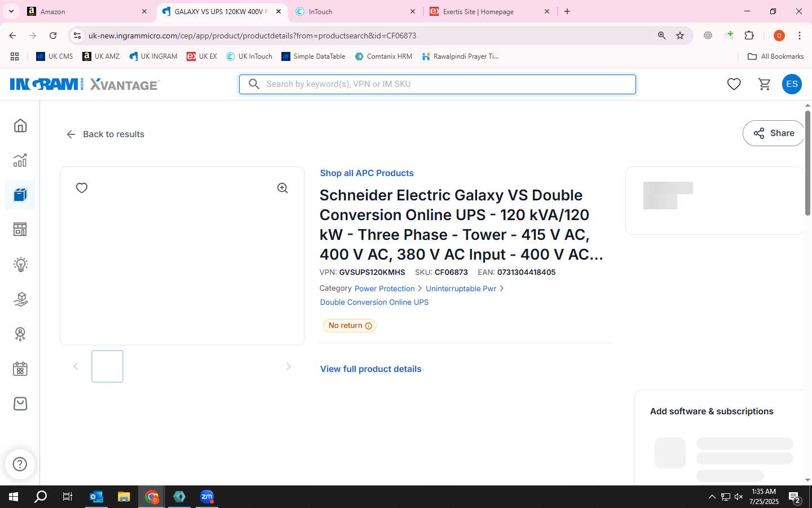
Task: Open Rawalpindi Prayer Times bookmark
Action: click(460, 56)
